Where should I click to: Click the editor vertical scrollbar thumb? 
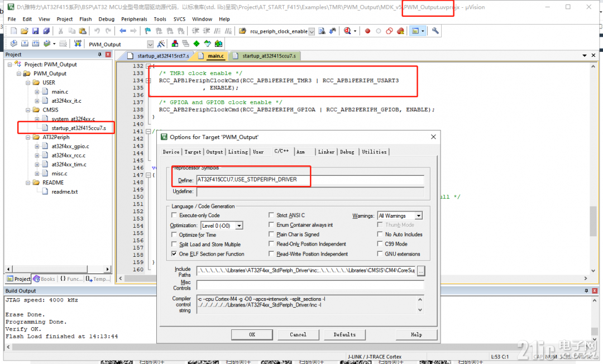pos(594,222)
